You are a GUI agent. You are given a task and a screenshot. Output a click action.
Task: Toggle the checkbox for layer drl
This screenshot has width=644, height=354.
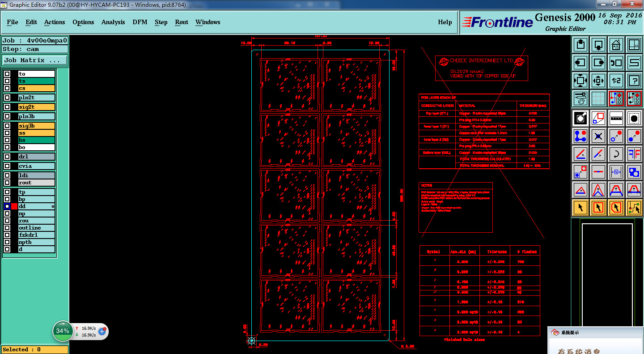click(x=7, y=157)
